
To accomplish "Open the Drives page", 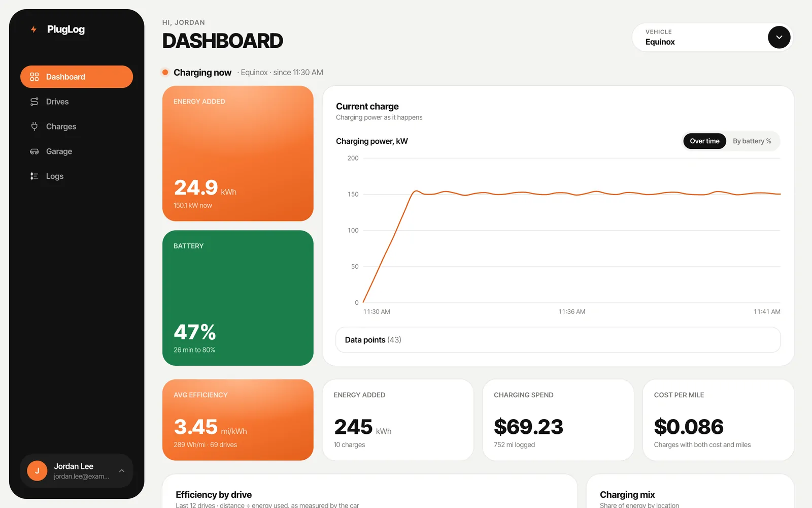I will click(x=77, y=102).
